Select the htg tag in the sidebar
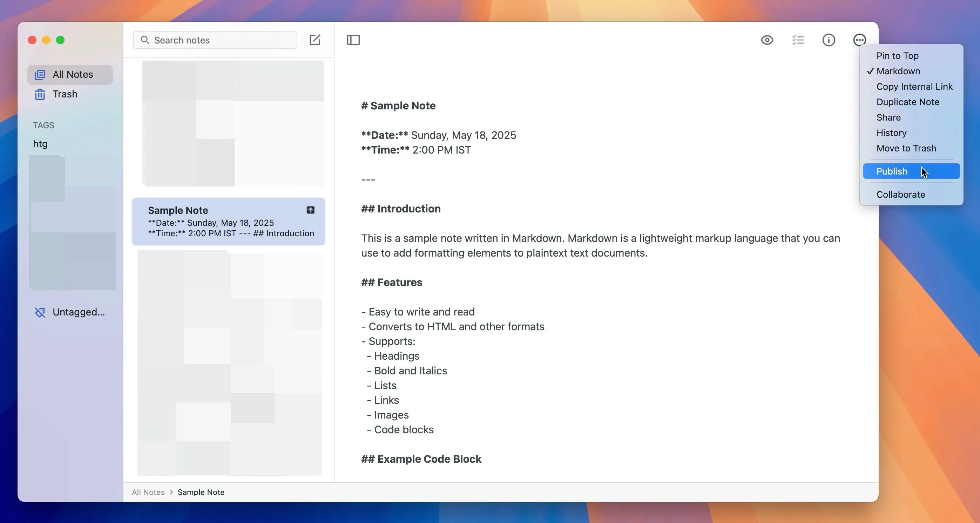 (x=40, y=144)
